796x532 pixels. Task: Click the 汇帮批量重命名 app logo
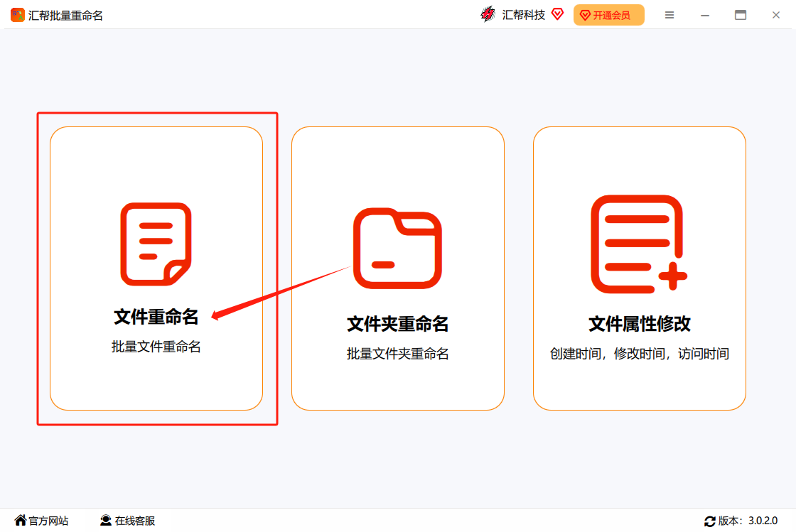click(17, 15)
